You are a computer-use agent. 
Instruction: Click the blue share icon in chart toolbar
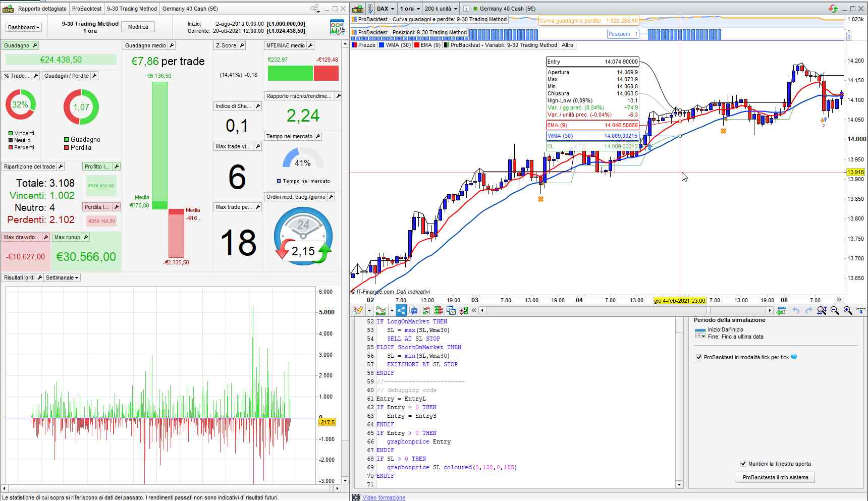401,311
